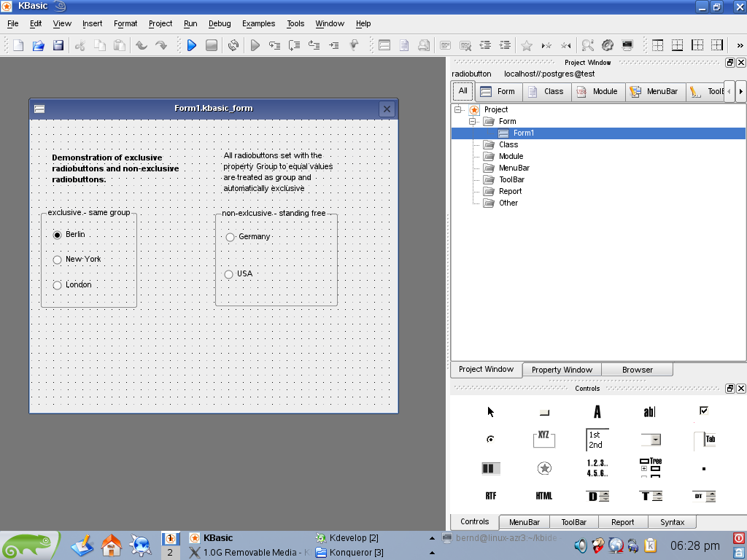Select the Label 'A' control tool
747x560 pixels.
597,412
